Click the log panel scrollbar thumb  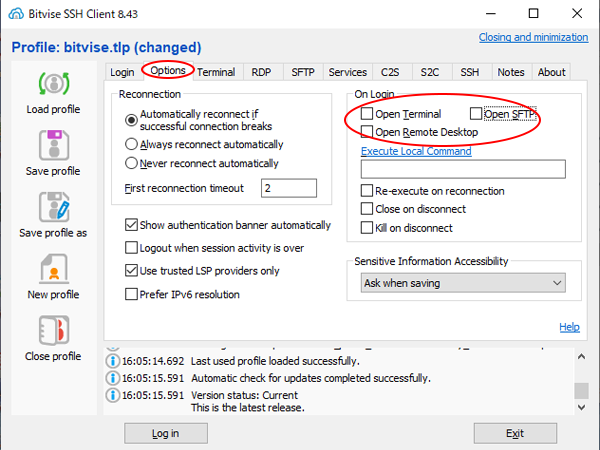click(x=581, y=391)
